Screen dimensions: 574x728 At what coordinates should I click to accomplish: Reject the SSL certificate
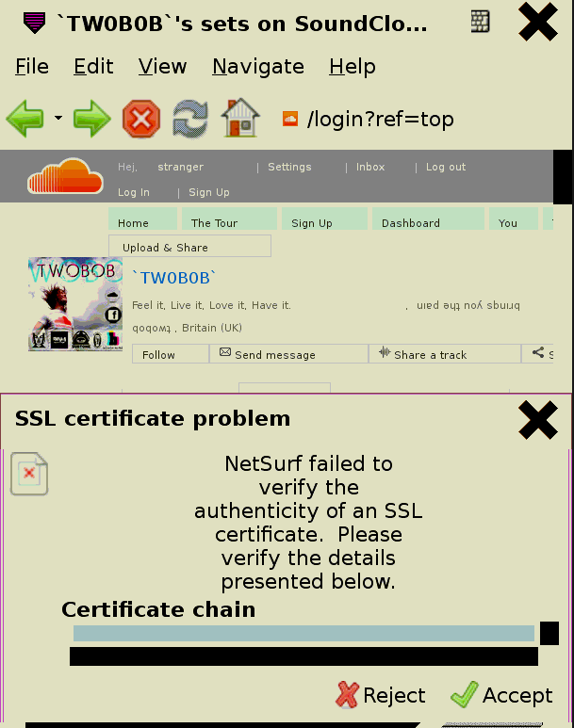pyautogui.click(x=380, y=695)
